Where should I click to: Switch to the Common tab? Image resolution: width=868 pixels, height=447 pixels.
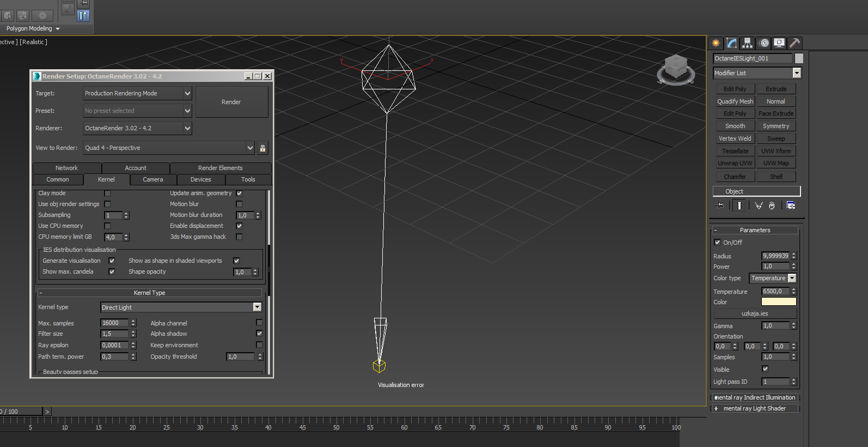(x=58, y=179)
